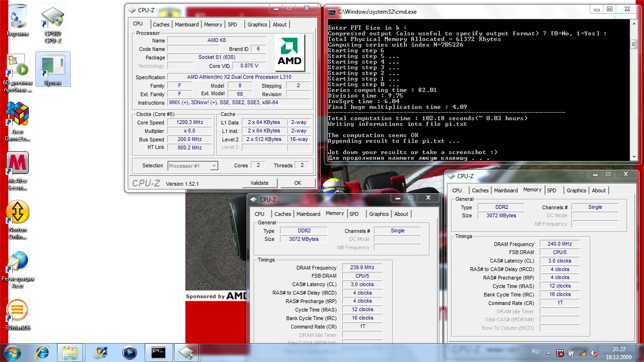Viewport: 644px width, 362px height.
Task: Open About tab in CPU-Z processor window
Action: (x=280, y=25)
